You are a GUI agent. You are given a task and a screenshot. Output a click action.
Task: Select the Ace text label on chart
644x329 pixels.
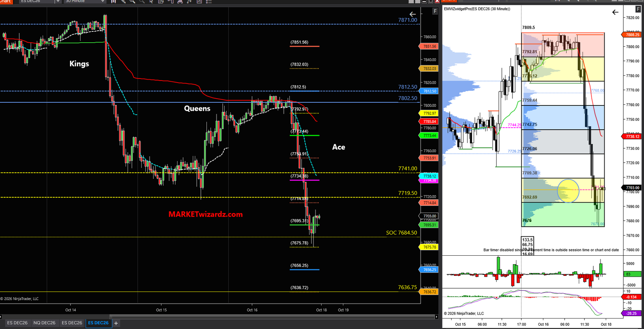(x=339, y=147)
